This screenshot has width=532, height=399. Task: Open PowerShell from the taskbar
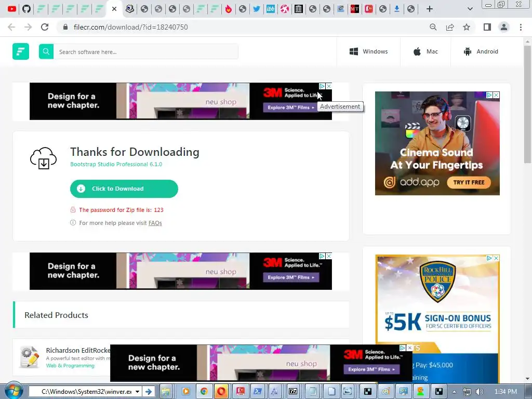pos(257,392)
